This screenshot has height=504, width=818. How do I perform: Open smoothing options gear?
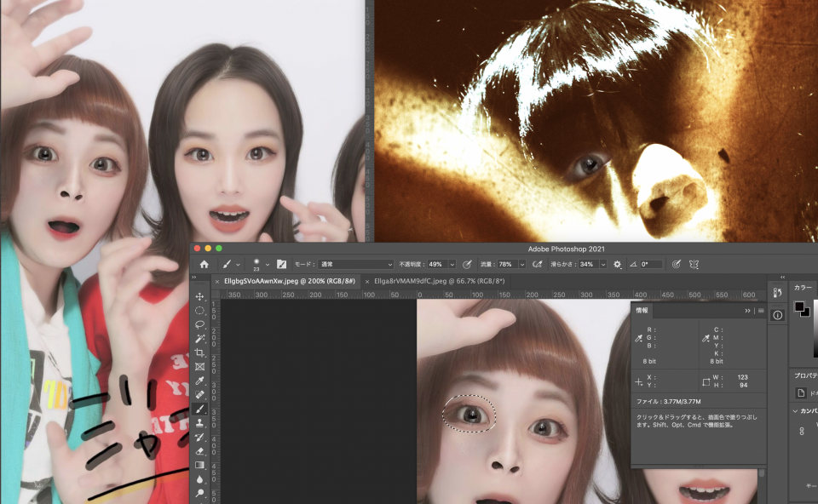pos(618,264)
